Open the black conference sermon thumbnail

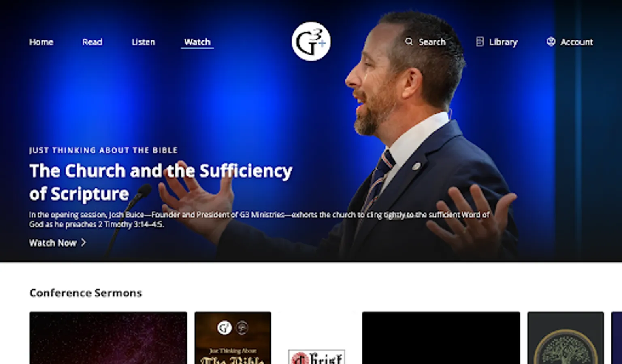click(x=441, y=338)
